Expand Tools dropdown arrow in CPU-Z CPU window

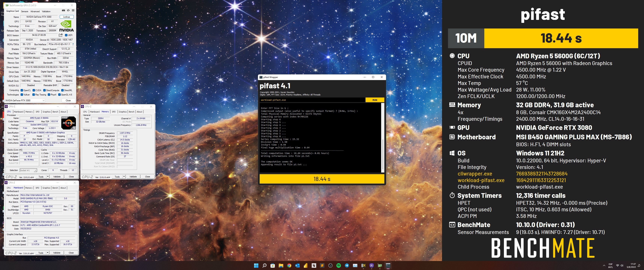click(48, 177)
